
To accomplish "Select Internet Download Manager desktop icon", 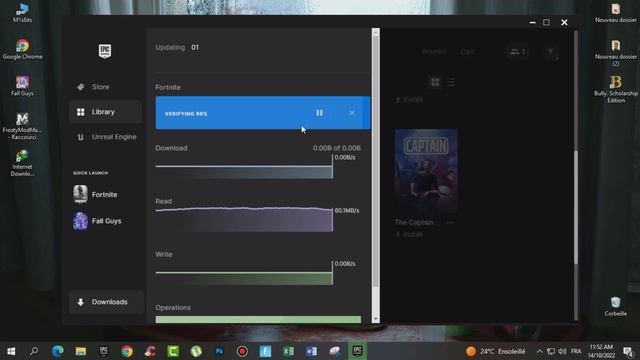I will tap(22, 163).
